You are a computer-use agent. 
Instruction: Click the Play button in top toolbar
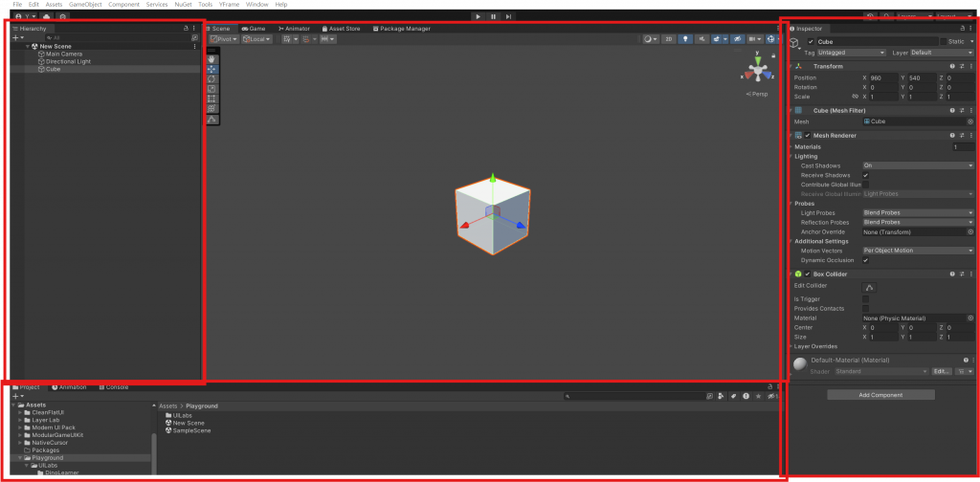point(479,17)
